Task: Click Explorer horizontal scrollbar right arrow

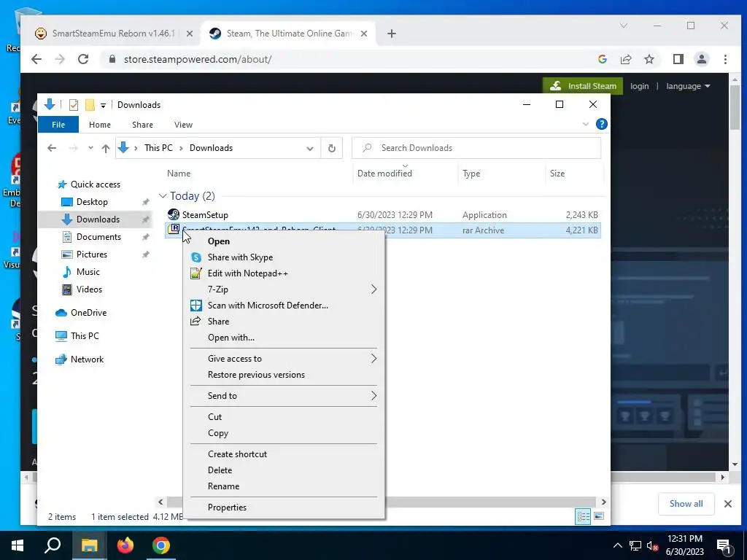Action: click(603, 502)
